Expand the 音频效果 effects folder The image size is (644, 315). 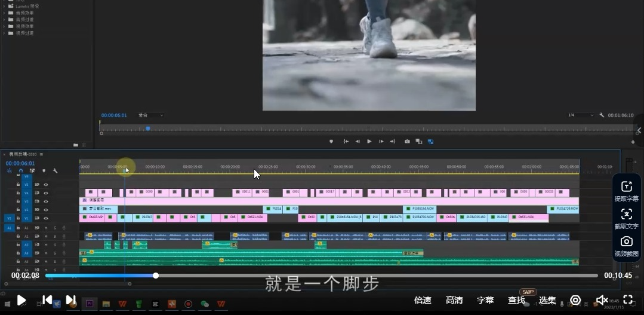[4, 13]
